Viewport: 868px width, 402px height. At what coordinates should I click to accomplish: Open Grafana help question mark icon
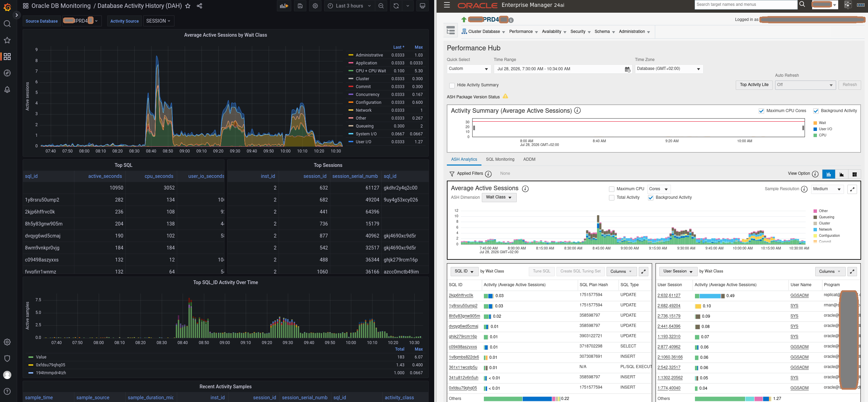pyautogui.click(x=7, y=391)
